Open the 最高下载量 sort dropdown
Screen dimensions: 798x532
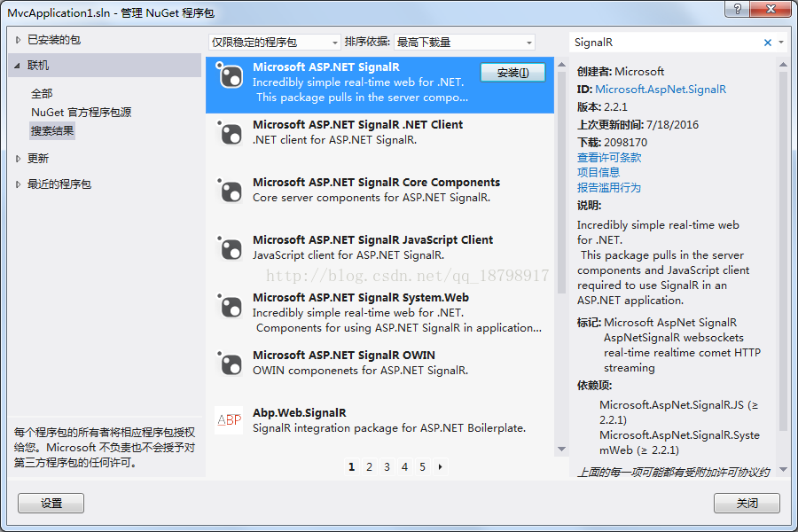tap(464, 43)
